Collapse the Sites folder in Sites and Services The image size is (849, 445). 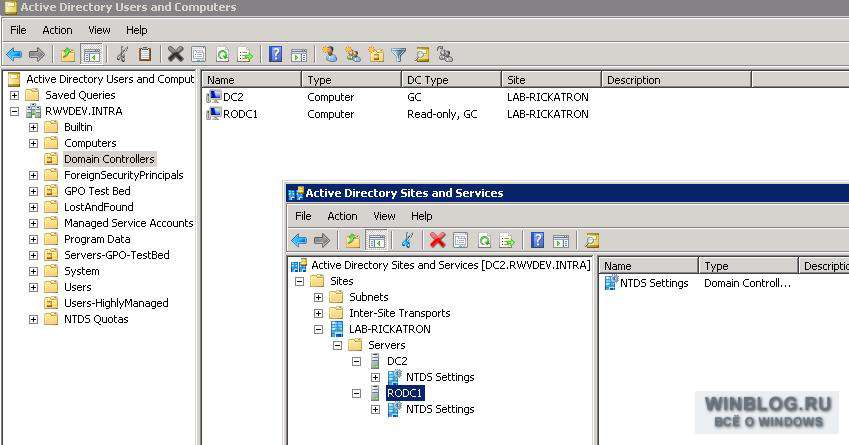299,282
